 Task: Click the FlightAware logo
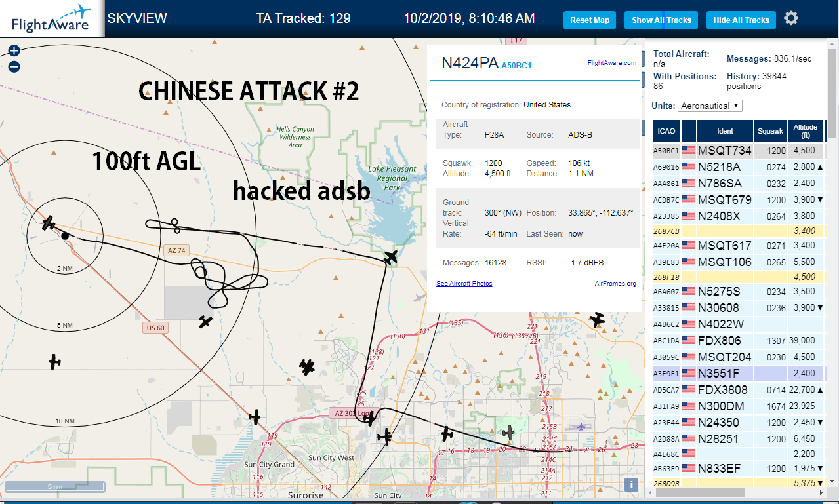pyautogui.click(x=51, y=18)
